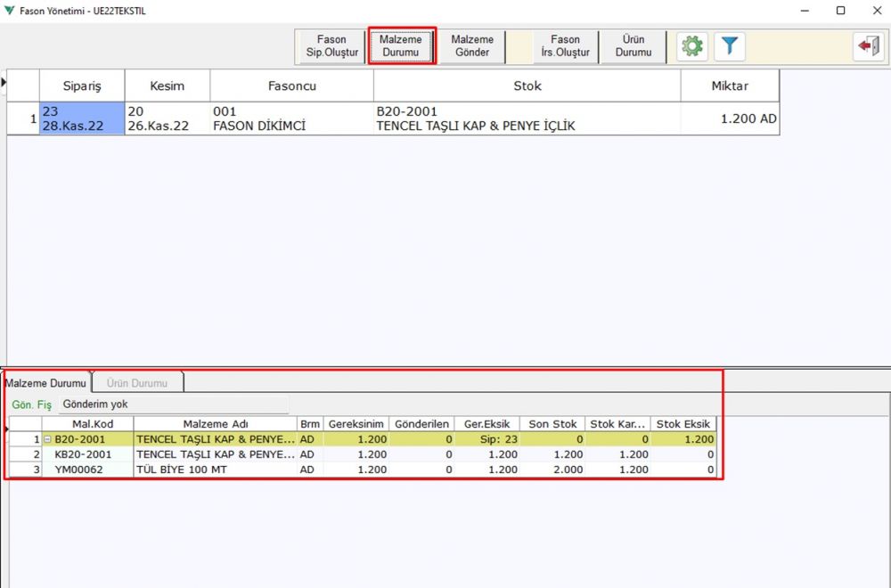Click the blue funnel filter icon
This screenshot has width=891, height=588.
(x=730, y=46)
